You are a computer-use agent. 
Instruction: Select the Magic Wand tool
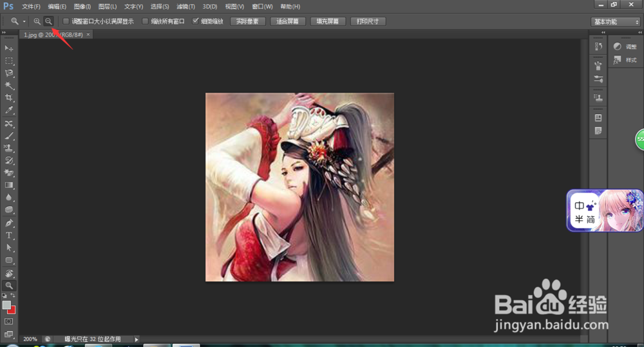(x=8, y=86)
